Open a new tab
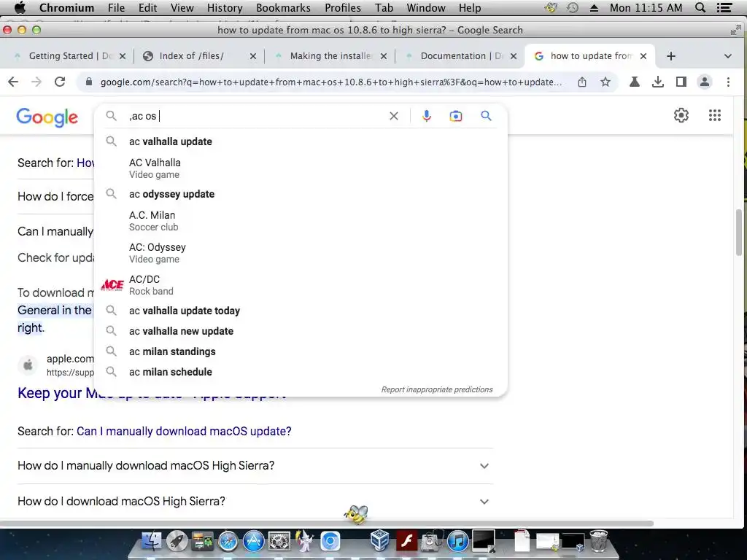Image resolution: width=747 pixels, height=560 pixels. [x=671, y=56]
